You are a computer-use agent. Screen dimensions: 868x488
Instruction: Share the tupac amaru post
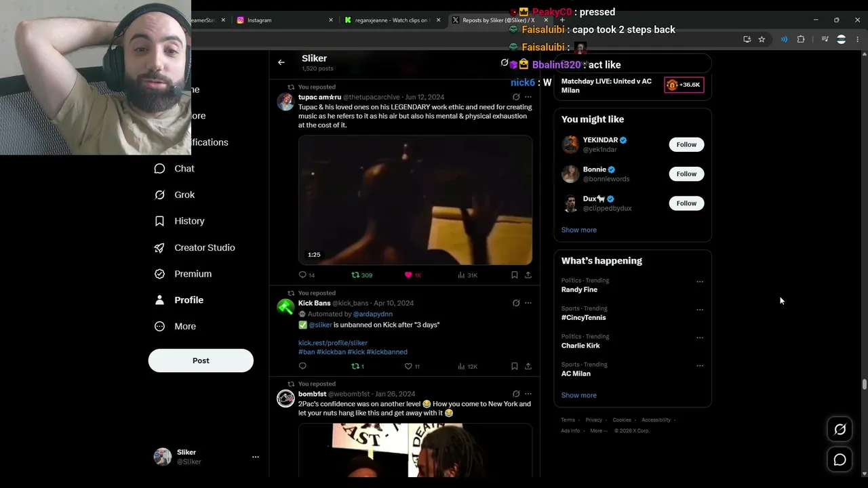point(528,274)
